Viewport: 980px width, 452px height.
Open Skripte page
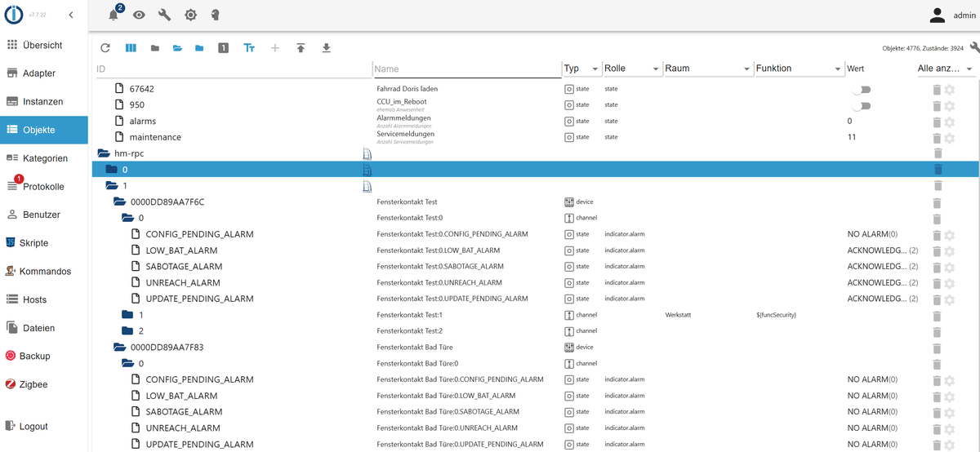44,243
